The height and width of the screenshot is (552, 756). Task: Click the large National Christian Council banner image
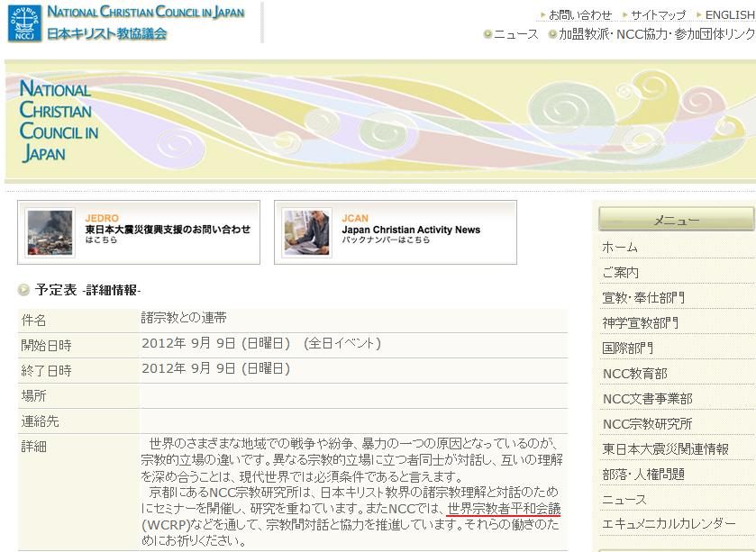pos(380,121)
